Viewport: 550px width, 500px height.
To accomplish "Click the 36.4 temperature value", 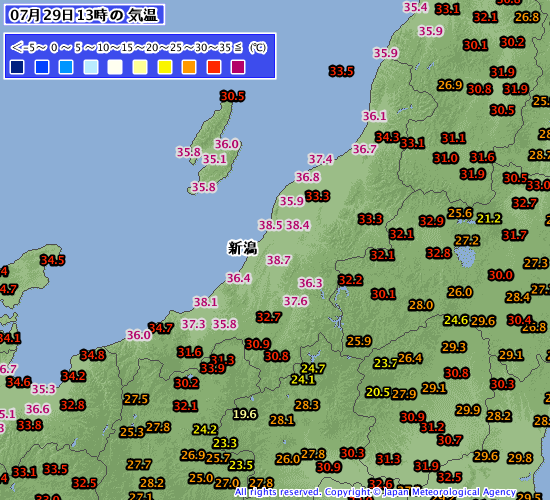I will [x=239, y=278].
